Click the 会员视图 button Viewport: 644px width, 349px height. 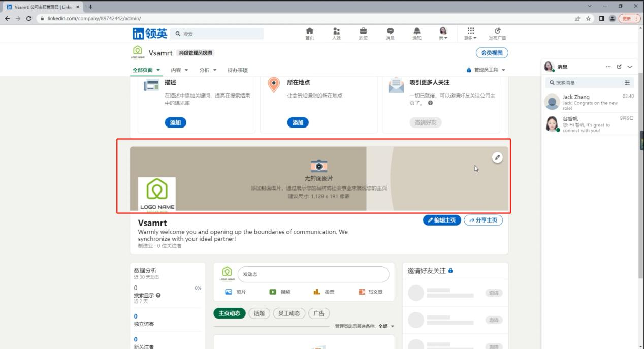click(x=491, y=53)
